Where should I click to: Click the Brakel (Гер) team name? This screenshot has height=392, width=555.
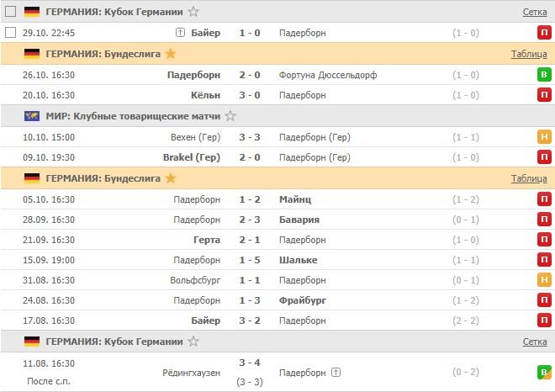point(192,157)
